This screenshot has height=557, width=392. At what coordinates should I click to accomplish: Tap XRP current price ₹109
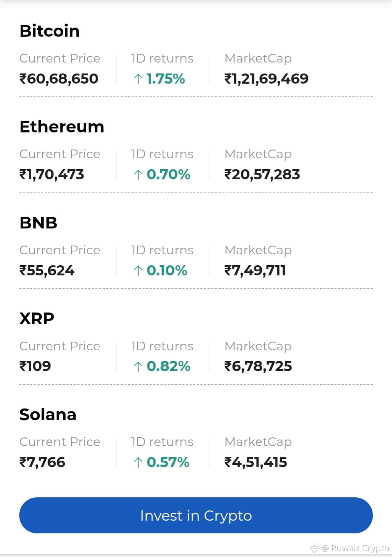coord(35,366)
